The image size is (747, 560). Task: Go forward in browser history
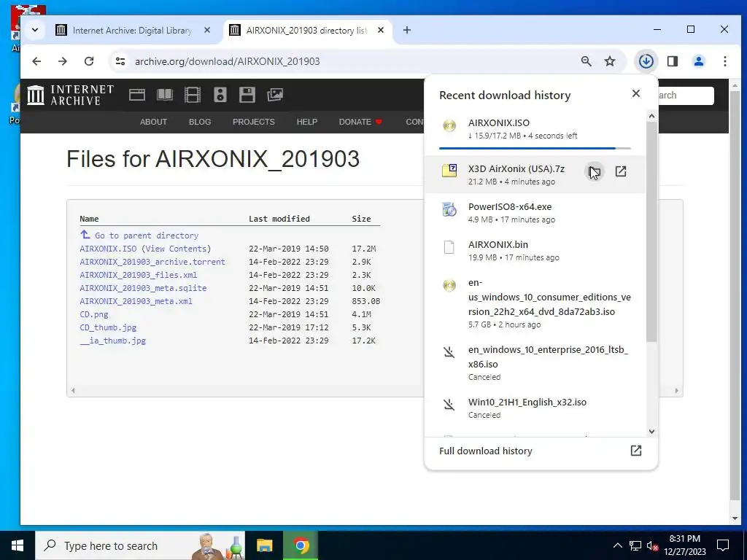[63, 61]
